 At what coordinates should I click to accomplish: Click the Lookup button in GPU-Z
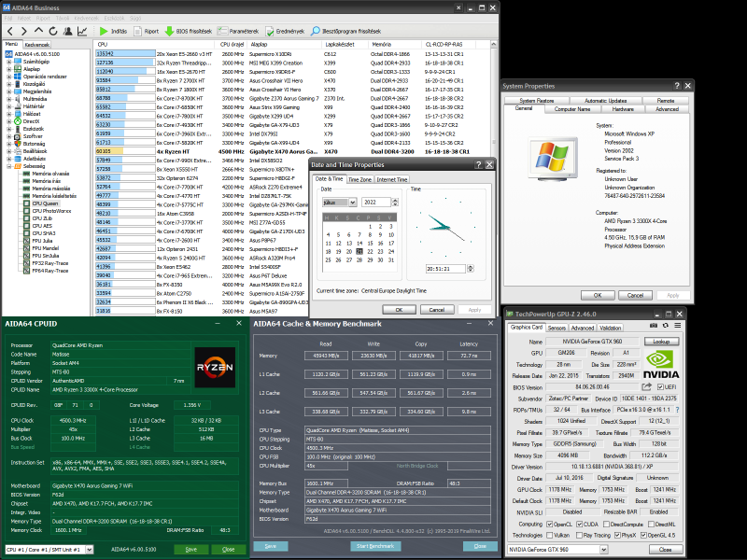coord(661,342)
